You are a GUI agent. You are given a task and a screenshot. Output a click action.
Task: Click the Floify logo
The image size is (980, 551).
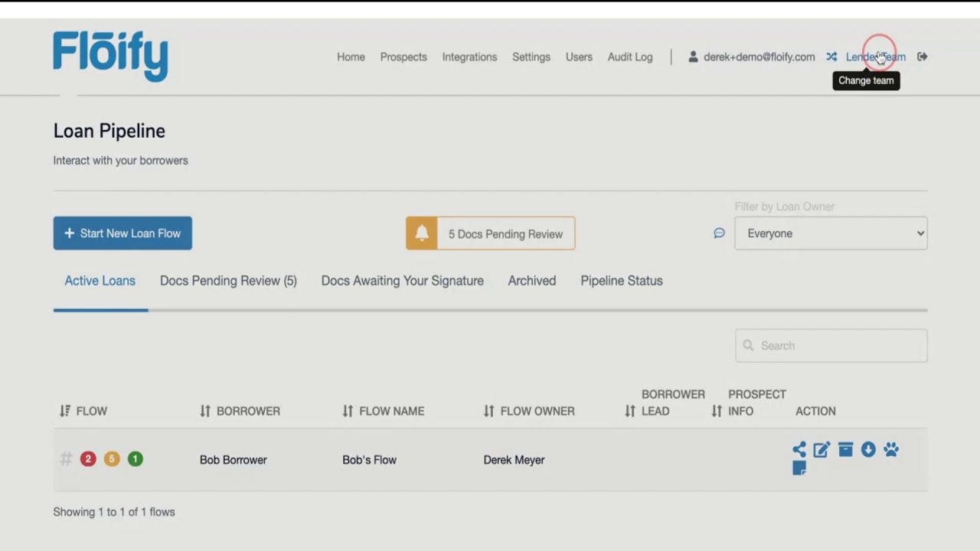(x=110, y=56)
